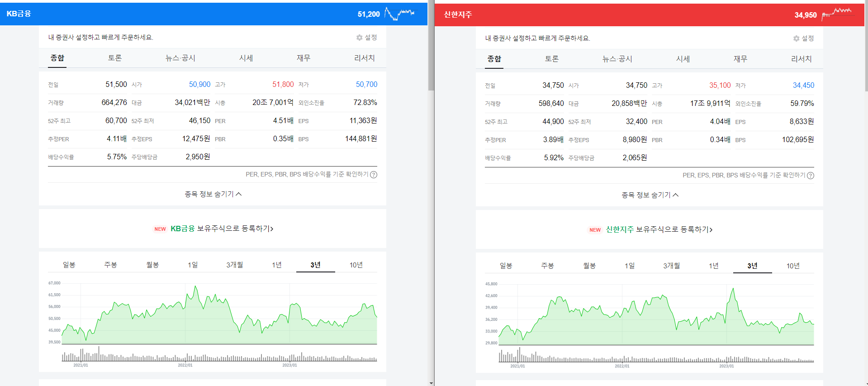Switch 신한지주 chart to 1년

tap(714, 266)
